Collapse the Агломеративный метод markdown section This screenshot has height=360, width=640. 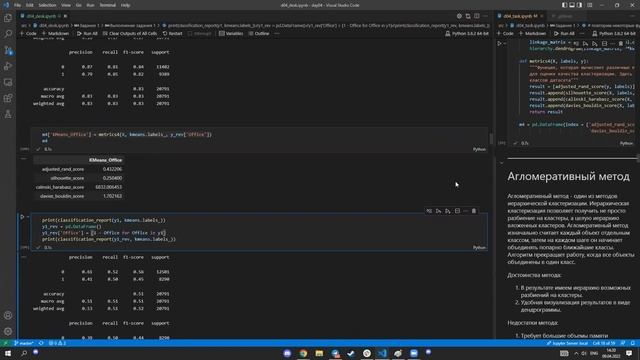coord(502,163)
